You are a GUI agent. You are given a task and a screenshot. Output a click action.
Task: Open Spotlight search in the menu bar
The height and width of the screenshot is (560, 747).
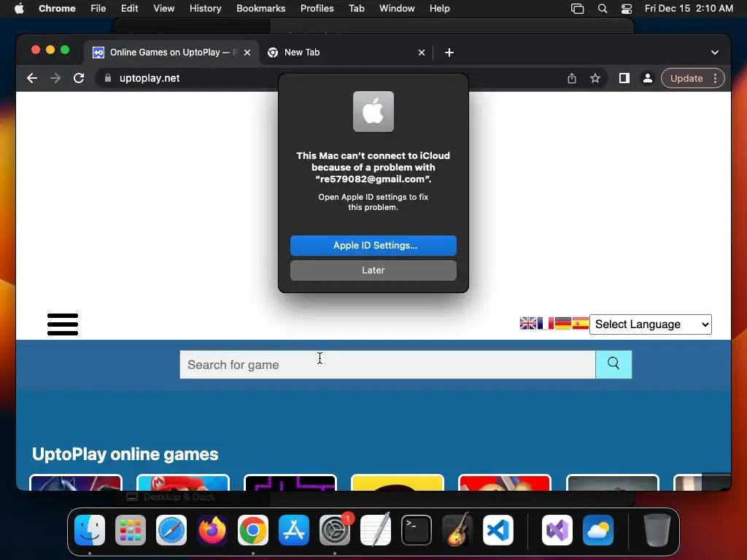602,9
